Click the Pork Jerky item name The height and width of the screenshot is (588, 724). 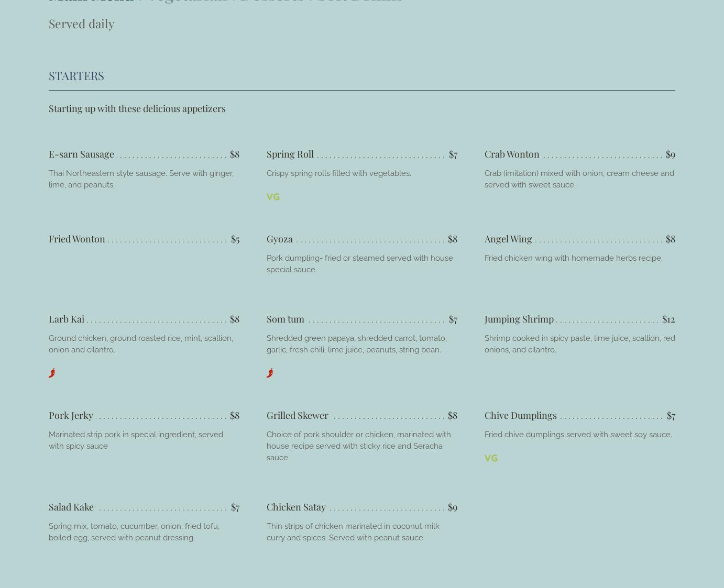point(71,415)
